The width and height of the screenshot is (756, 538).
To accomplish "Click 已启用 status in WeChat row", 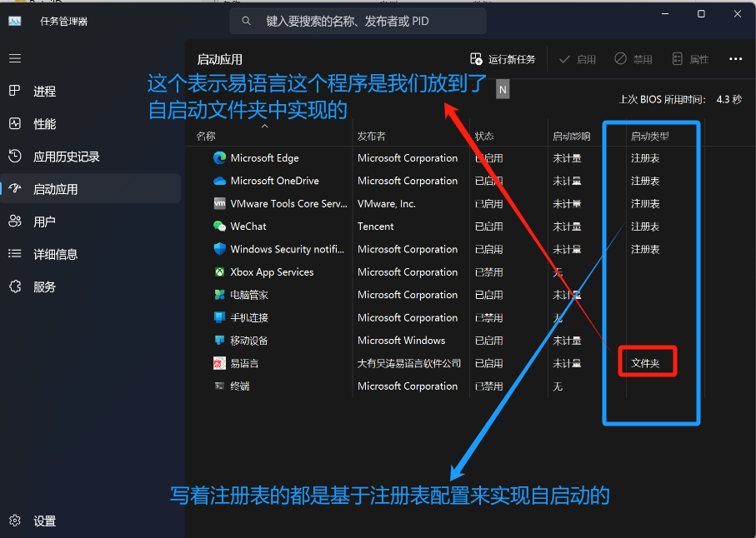I will (488, 227).
